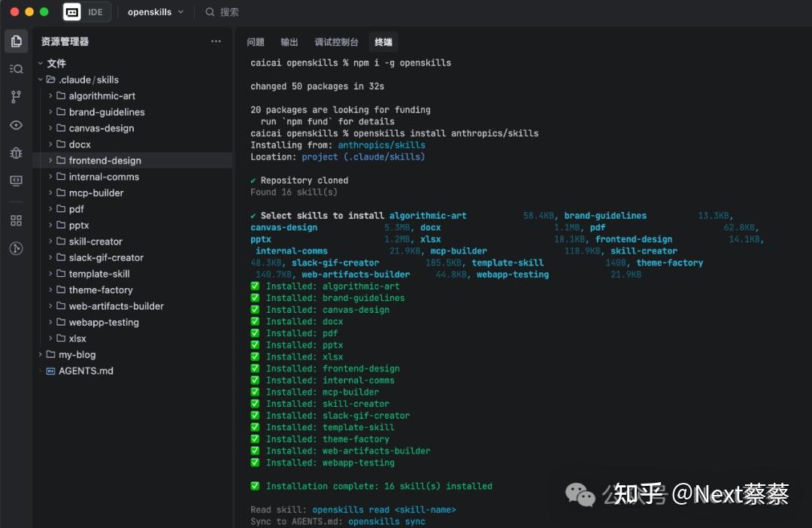Collapse the 文件 section header
This screenshot has height=528, width=812.
click(56, 63)
